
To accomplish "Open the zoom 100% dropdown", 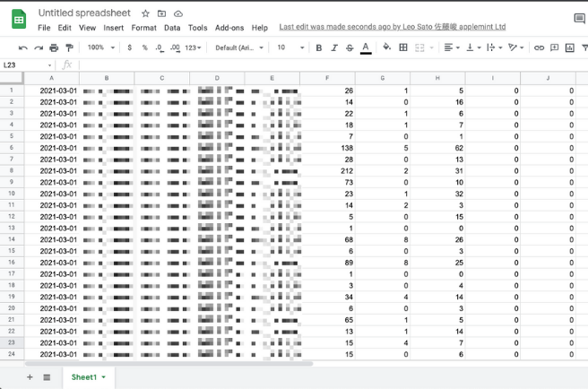I will (x=101, y=48).
